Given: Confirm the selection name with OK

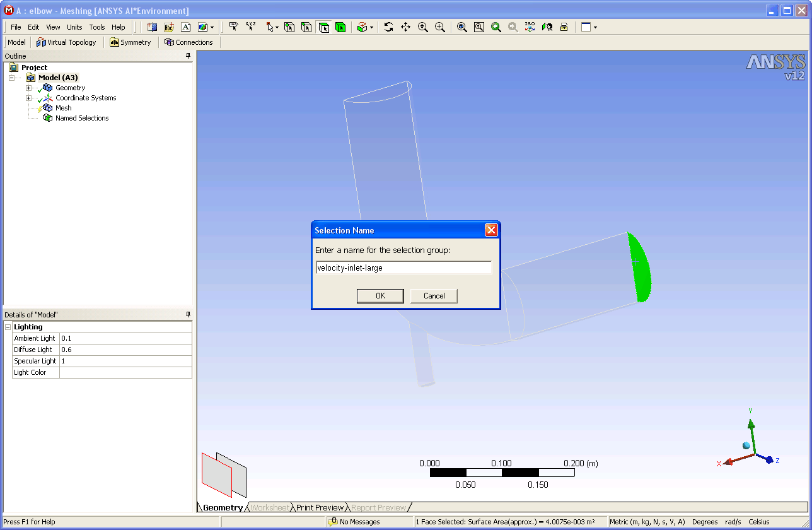Looking at the screenshot, I should click(380, 296).
